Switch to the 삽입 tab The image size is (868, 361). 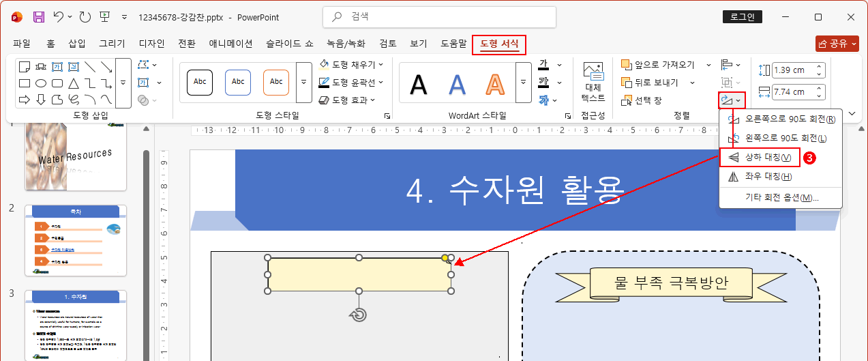[x=77, y=44]
